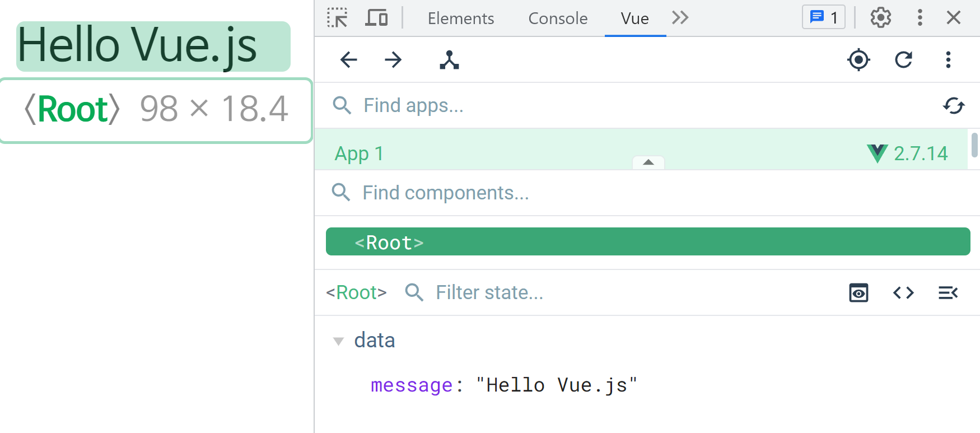This screenshot has width=980, height=433.
Task: Collapse the apps pane with the arrow
Action: click(648, 162)
